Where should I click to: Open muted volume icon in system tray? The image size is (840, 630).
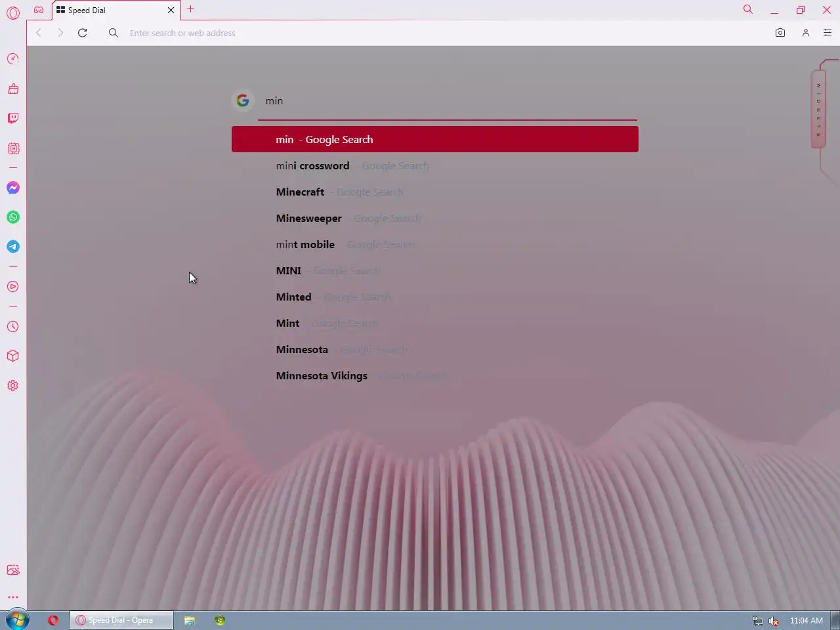(774, 621)
